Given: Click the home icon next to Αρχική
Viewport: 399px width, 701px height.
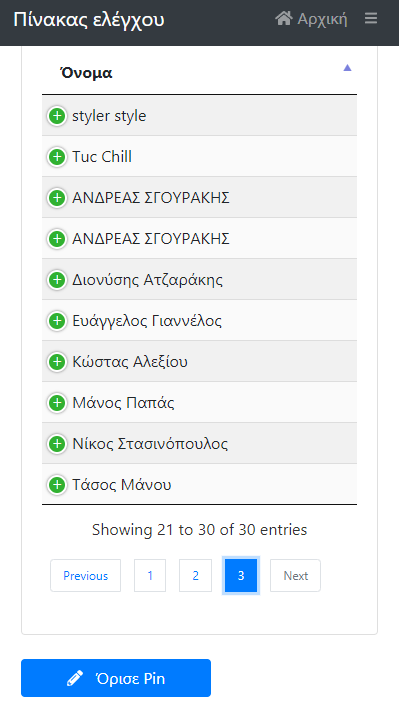Looking at the screenshot, I should [284, 18].
